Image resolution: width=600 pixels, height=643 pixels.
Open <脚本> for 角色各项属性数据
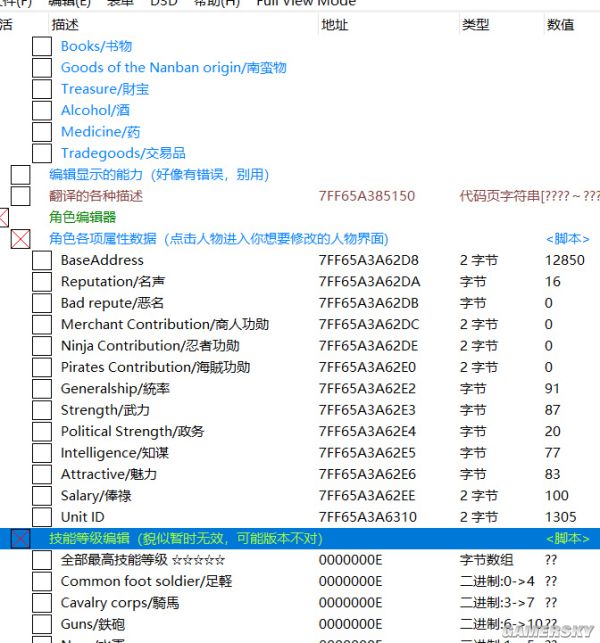(568, 239)
